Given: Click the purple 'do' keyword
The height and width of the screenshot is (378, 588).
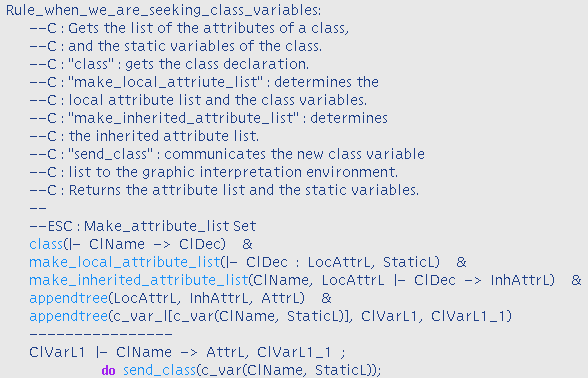Looking at the screenshot, I should coord(108,370).
